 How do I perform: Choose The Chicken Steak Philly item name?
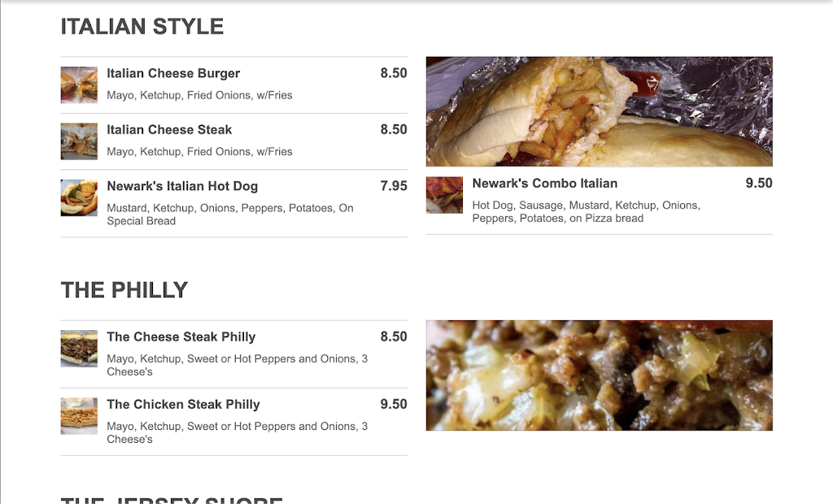coord(183,404)
